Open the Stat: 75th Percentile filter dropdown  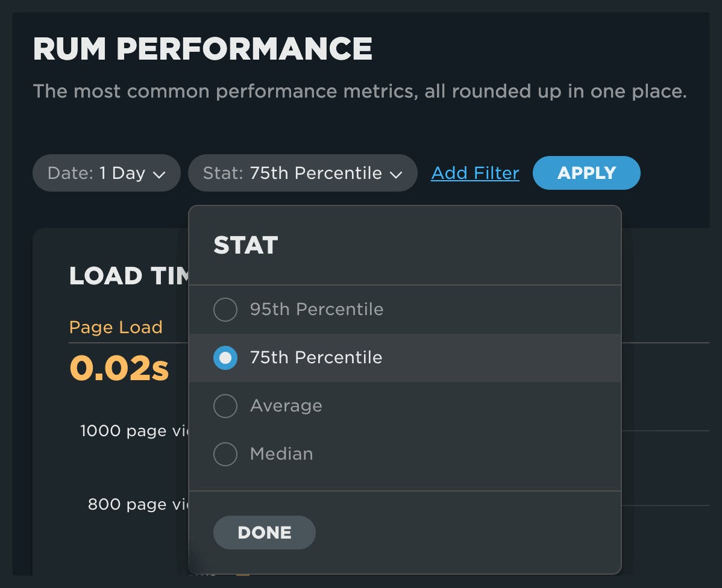(302, 174)
